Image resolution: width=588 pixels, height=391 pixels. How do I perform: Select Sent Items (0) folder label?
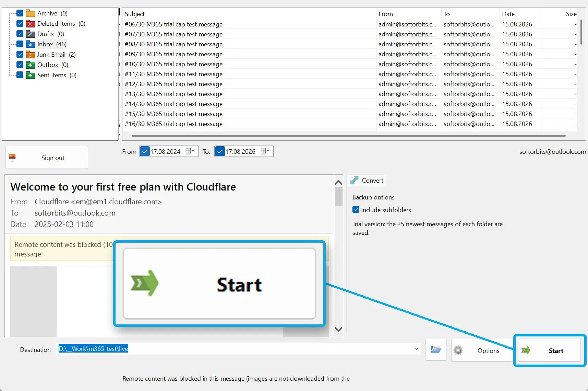click(57, 75)
